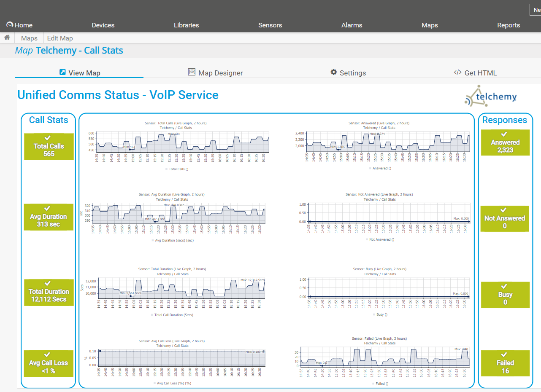Toggle the Answered legend below its graph

(x=380, y=168)
